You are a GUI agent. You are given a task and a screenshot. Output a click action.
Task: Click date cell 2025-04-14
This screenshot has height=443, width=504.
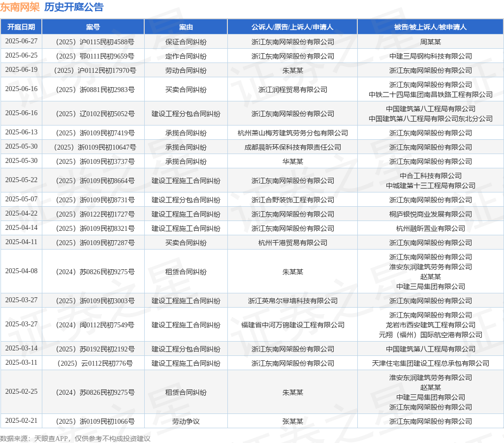pyautogui.click(x=21, y=227)
